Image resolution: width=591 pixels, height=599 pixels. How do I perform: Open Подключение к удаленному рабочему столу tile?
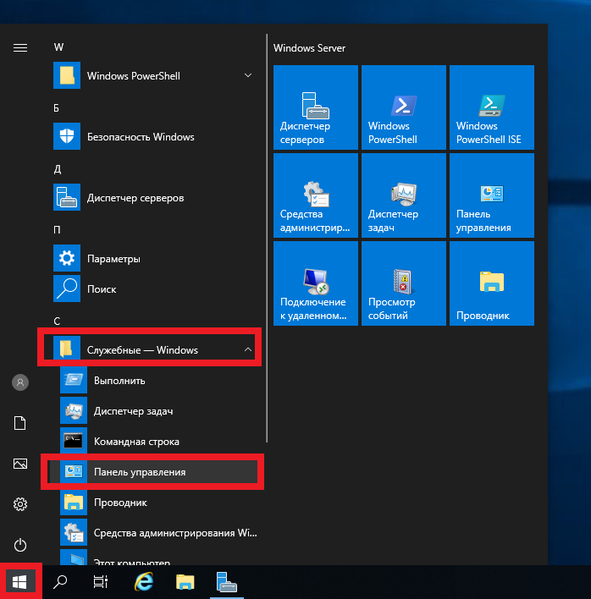pyautogui.click(x=316, y=283)
